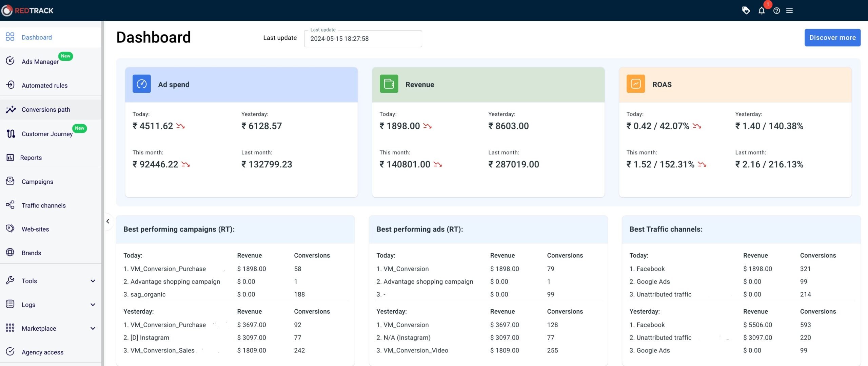Click the Brands globe icon
868x366 pixels.
tap(10, 253)
